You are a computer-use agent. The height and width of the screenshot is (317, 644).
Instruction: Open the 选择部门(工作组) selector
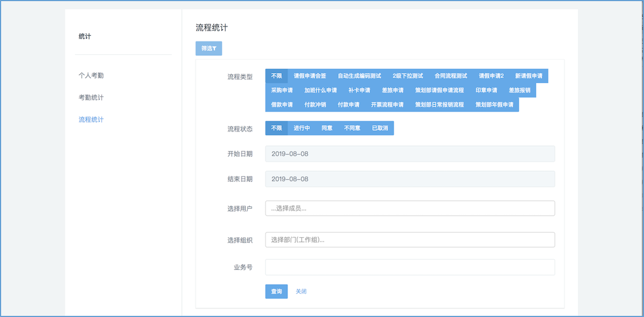click(410, 240)
